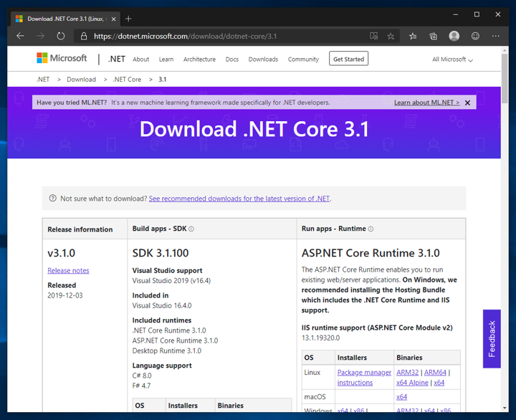
Task: Go back using the browser back arrow
Action: point(20,36)
